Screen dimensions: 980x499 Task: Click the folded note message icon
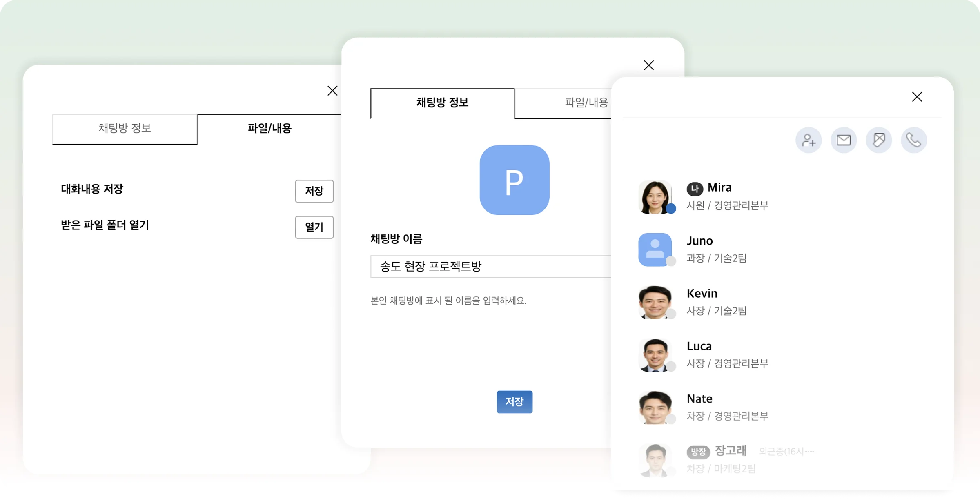tap(879, 140)
